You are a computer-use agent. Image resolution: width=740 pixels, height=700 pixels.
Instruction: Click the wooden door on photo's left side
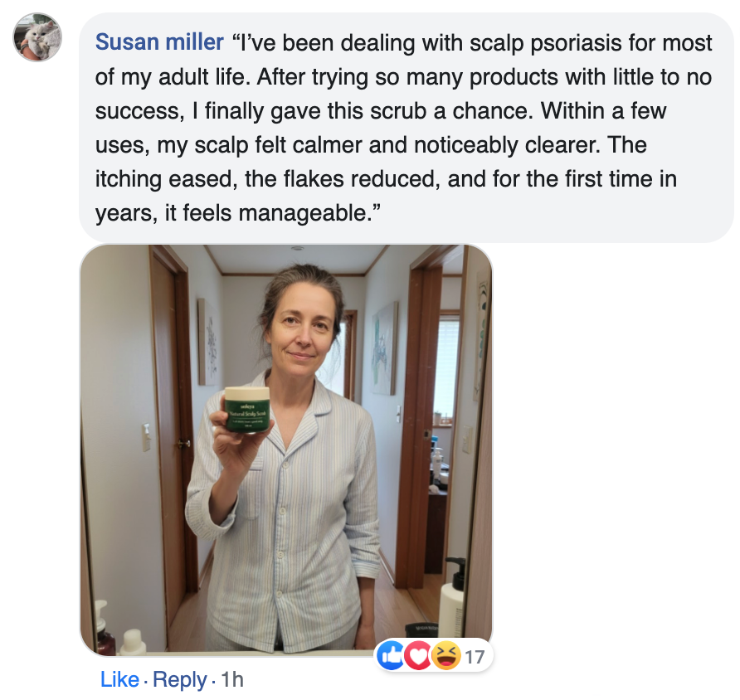pyautogui.click(x=170, y=415)
